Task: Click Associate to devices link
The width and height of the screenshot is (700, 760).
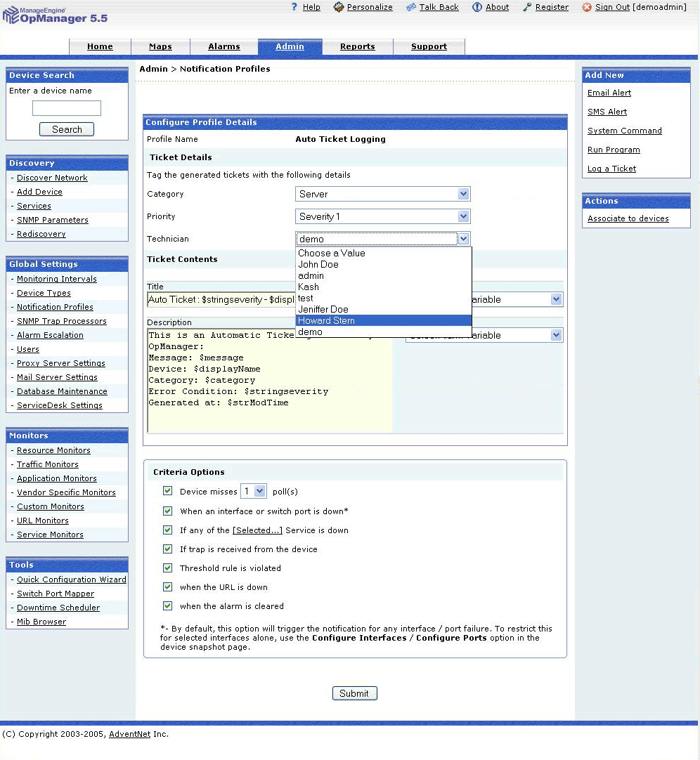Action: tap(628, 218)
